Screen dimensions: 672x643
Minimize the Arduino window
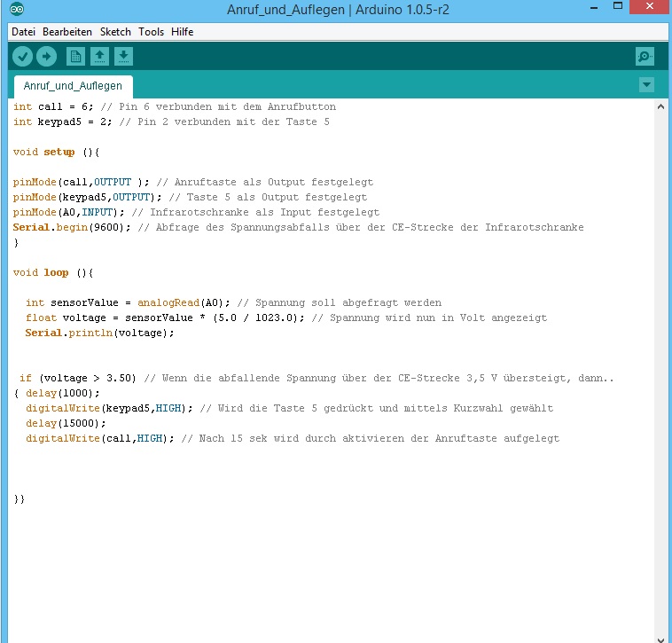click(594, 8)
